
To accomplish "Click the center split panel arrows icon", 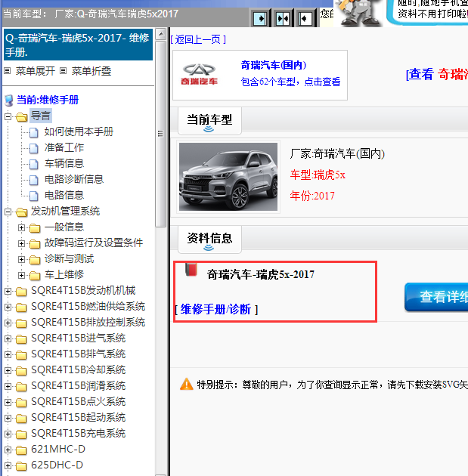I will (283, 19).
